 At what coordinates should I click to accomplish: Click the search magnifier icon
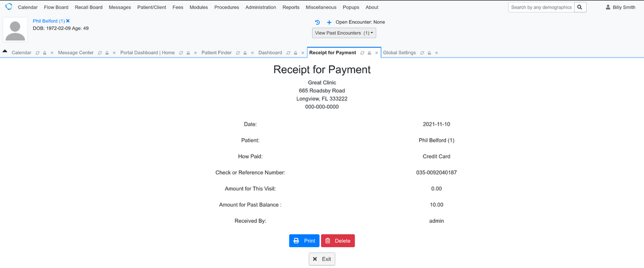click(580, 7)
